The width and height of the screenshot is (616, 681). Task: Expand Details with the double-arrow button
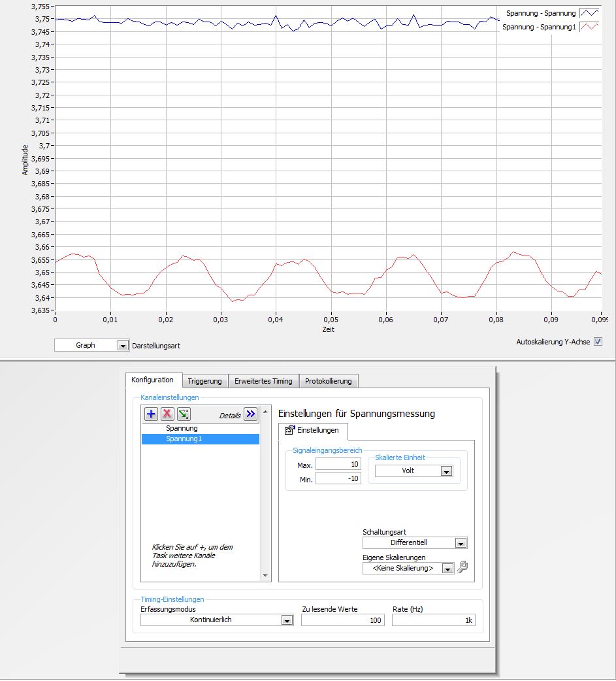tap(250, 414)
